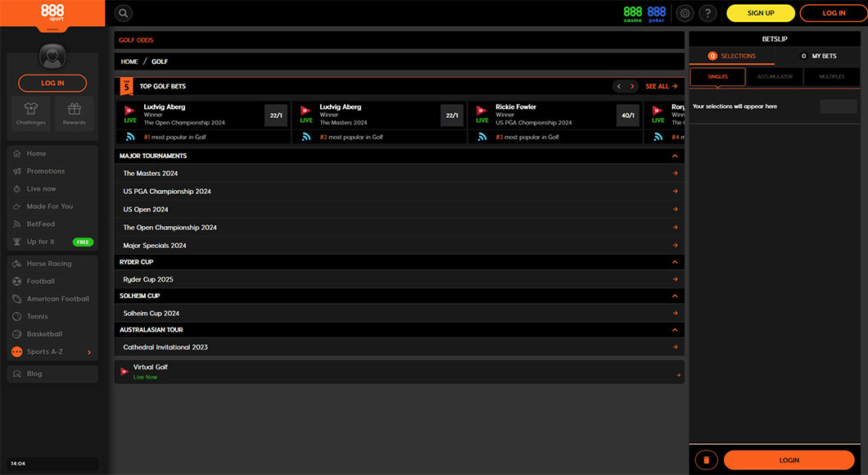The width and height of the screenshot is (868, 475).
Task: Select Football sport
Action: [x=52, y=281]
